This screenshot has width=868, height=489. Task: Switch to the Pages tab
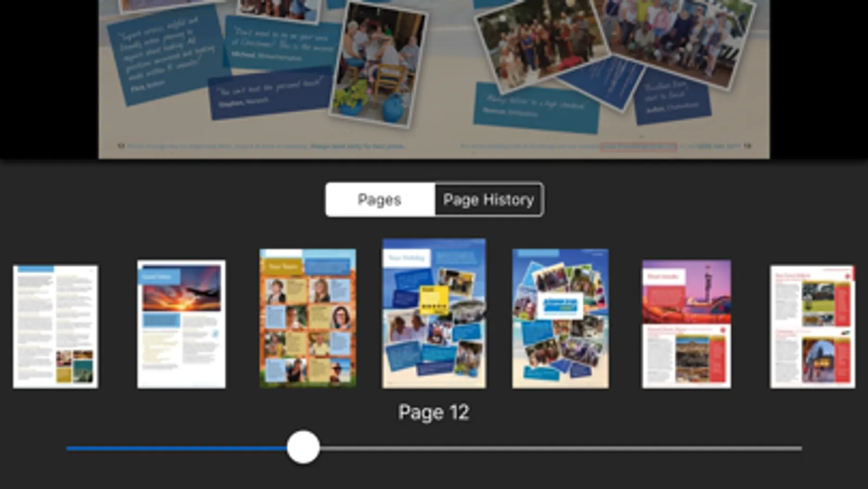click(x=380, y=199)
